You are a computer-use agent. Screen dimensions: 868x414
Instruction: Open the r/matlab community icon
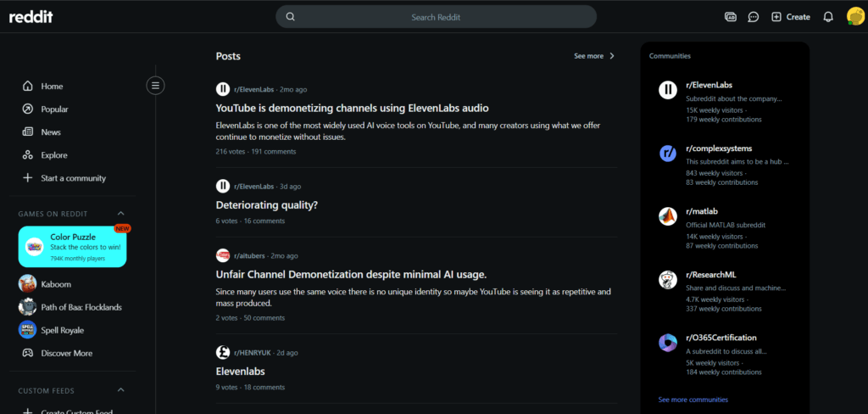[x=668, y=216]
